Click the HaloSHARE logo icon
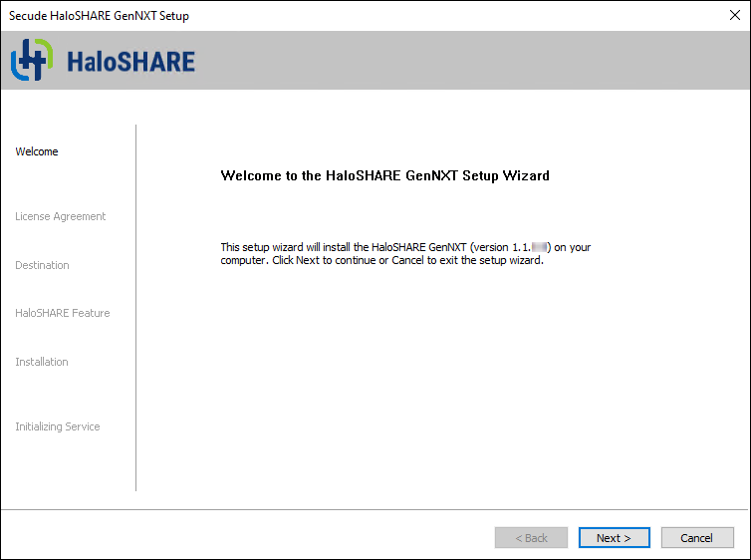Viewport: 751px width, 560px height. coord(32,60)
